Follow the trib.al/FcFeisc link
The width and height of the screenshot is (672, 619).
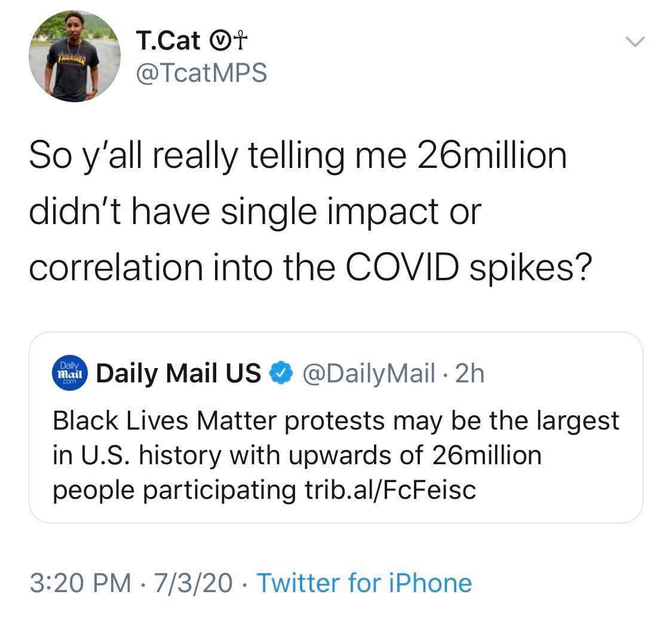386,490
